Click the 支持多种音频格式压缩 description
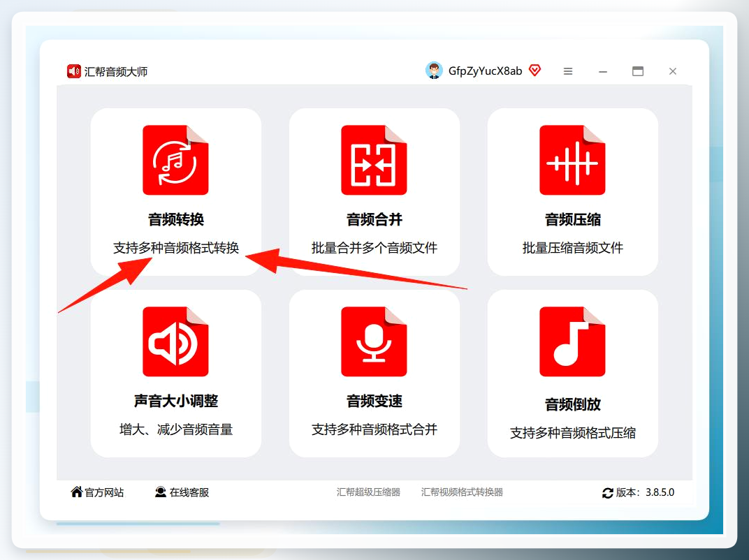The height and width of the screenshot is (560, 749). [573, 433]
